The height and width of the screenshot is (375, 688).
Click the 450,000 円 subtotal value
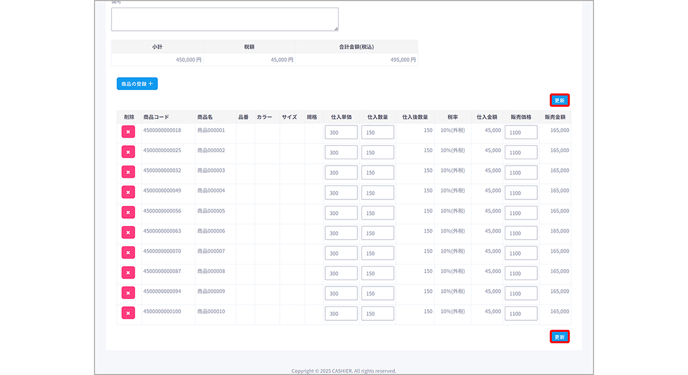[189, 60]
